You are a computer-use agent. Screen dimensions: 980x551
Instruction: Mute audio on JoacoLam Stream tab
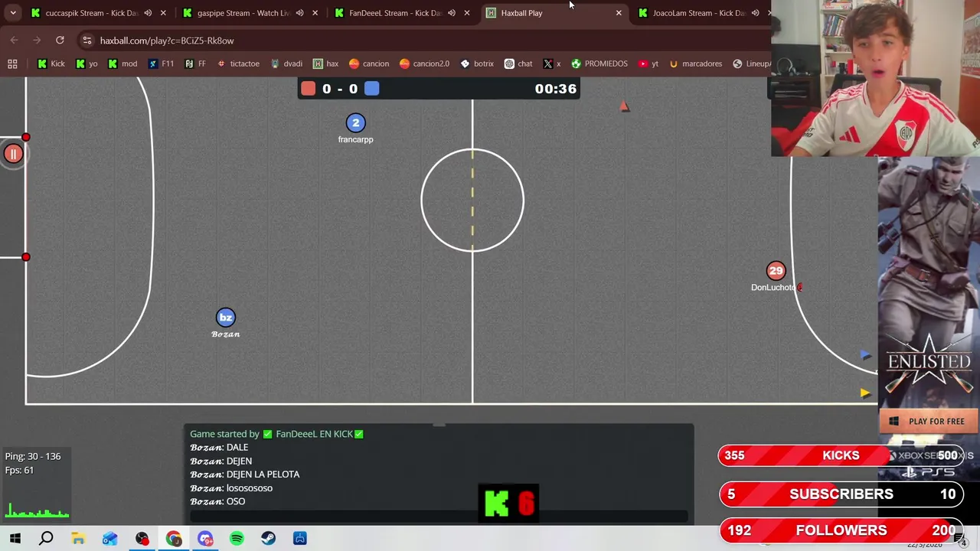[x=755, y=13]
